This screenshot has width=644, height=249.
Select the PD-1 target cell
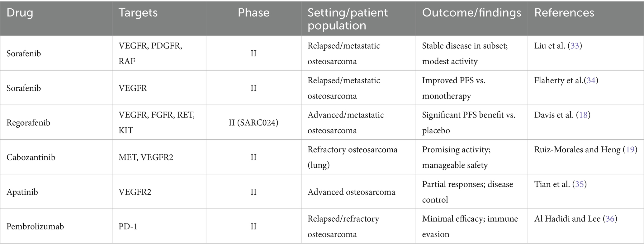128,227
